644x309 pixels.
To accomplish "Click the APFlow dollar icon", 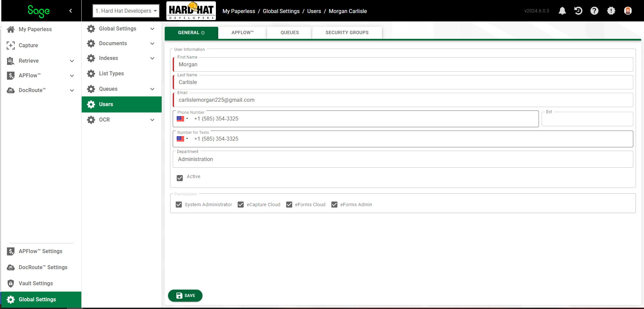I will point(11,75).
